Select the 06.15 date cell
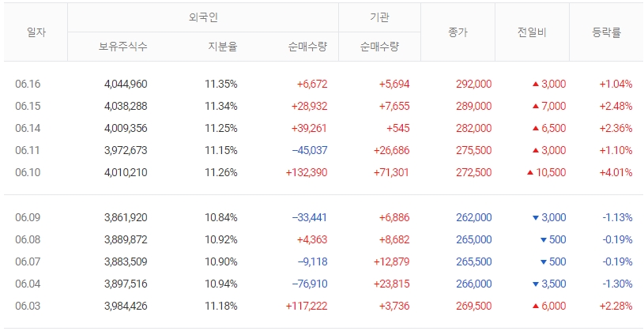 (x=28, y=107)
